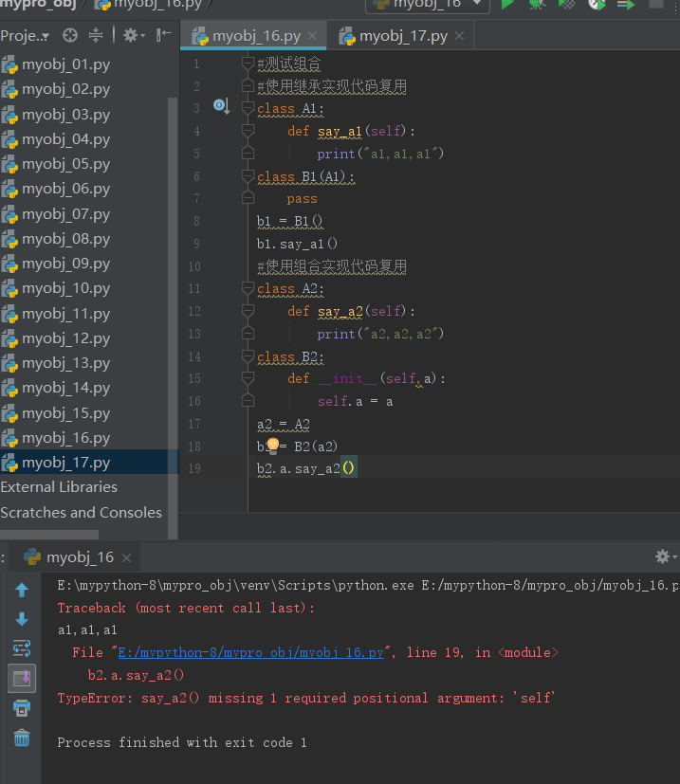The width and height of the screenshot is (680, 784).
Task: Place cursor on line 19 b2.a.say_a2()
Action: (x=305, y=468)
